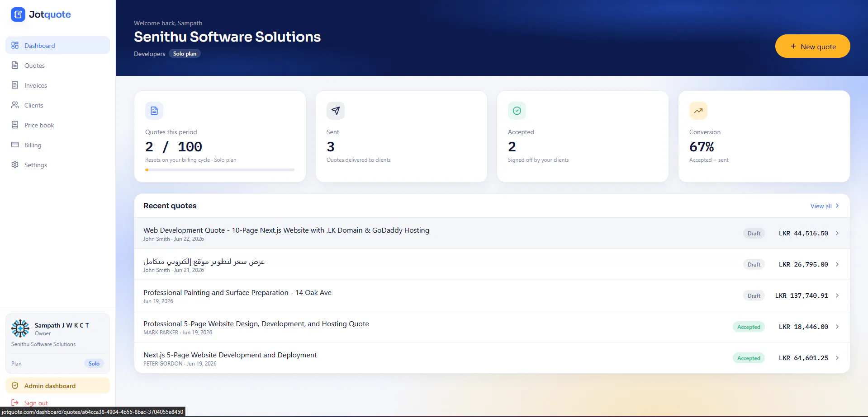Click the Owner role label in the profile card
Screen dimensions: 868x417
tap(43, 333)
